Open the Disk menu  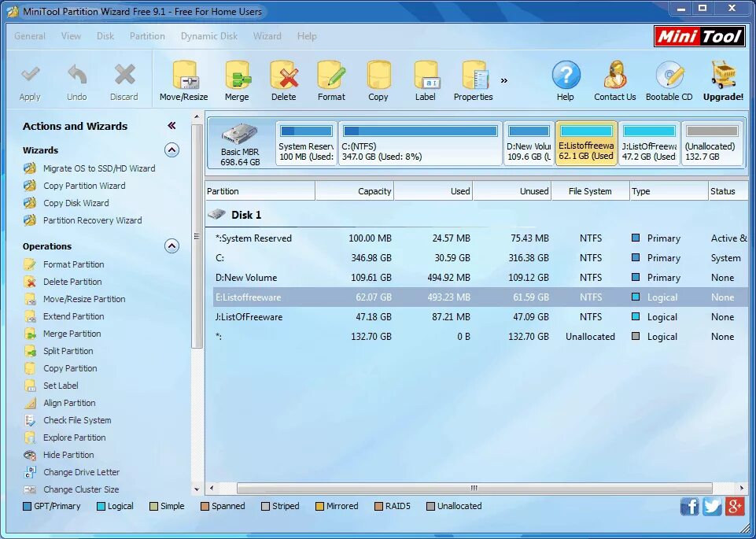[x=105, y=36]
